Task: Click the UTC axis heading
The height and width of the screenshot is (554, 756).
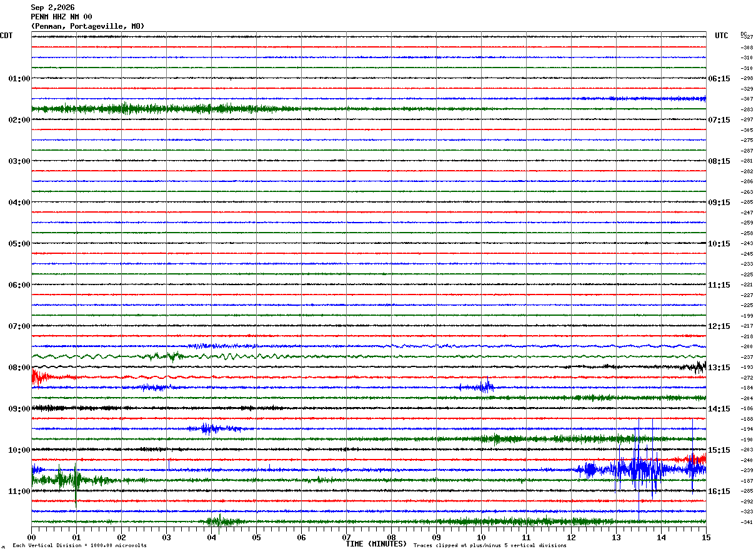Action: [722, 36]
